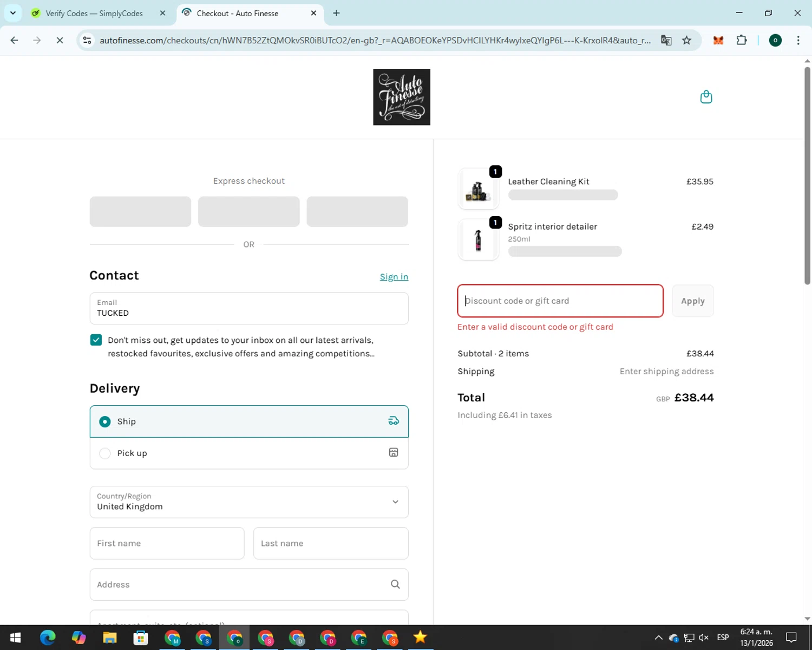Open the shopping bag cart icon
This screenshot has height=650, width=812.
706,97
